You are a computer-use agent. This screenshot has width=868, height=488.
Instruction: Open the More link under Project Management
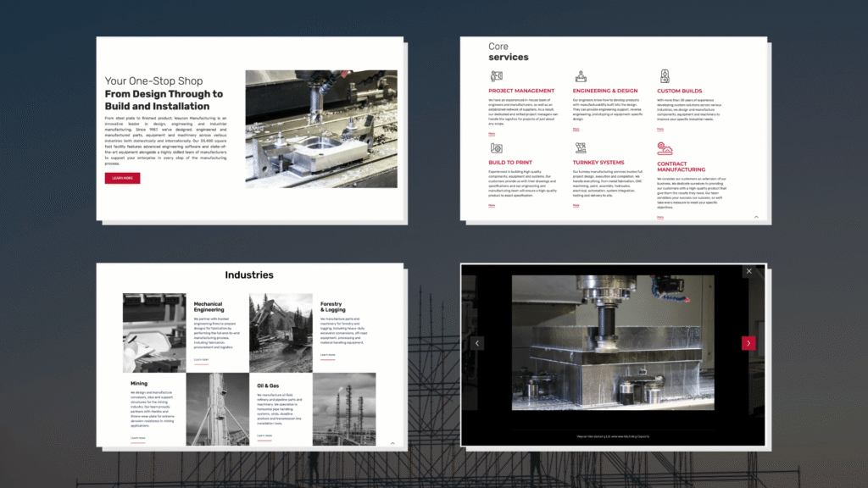[x=492, y=134]
